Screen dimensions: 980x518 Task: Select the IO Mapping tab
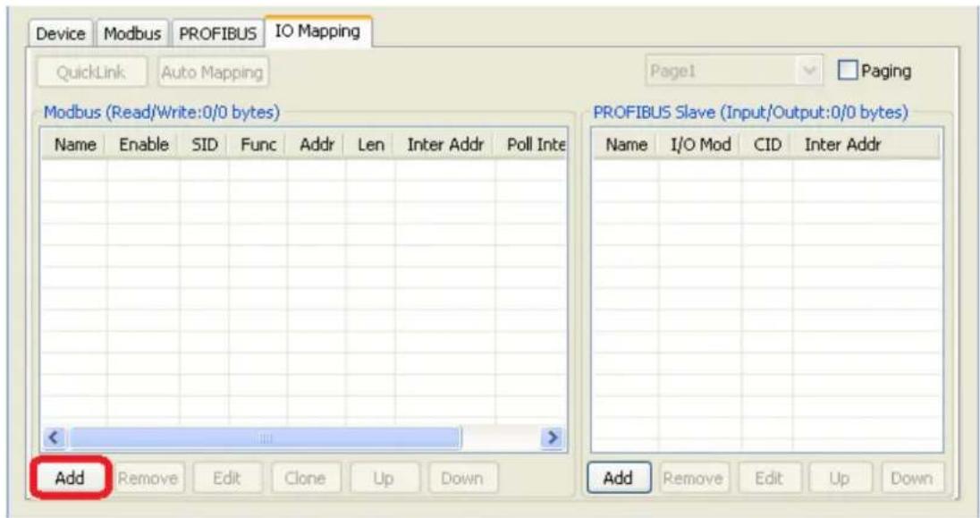point(317,31)
